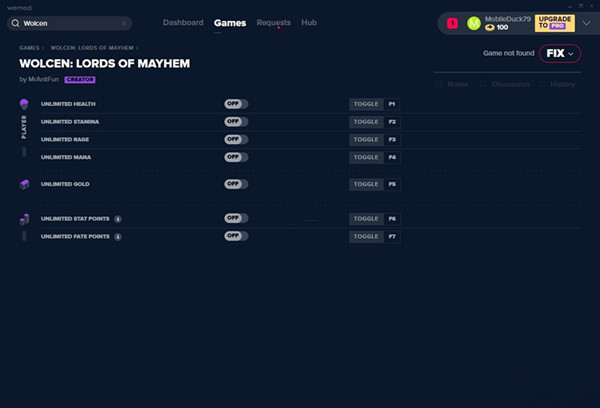Screen dimensions: 600x408
Task: Click Toggle hotkey button for F5
Action: click(366, 184)
